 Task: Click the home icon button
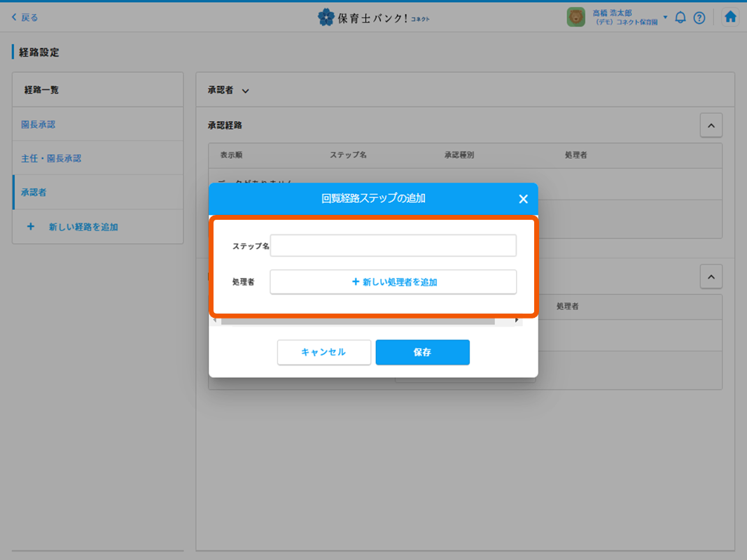[730, 17]
